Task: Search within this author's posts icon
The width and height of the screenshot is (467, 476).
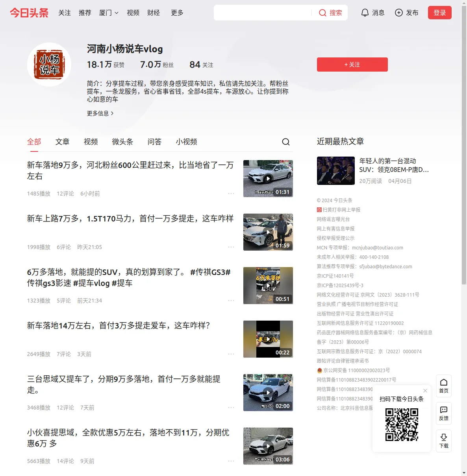Action: 286,142
